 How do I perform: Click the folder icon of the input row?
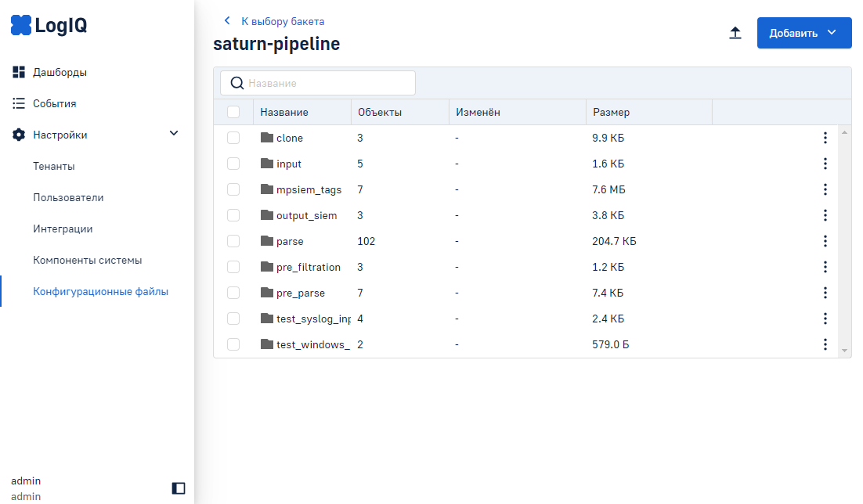click(x=267, y=164)
